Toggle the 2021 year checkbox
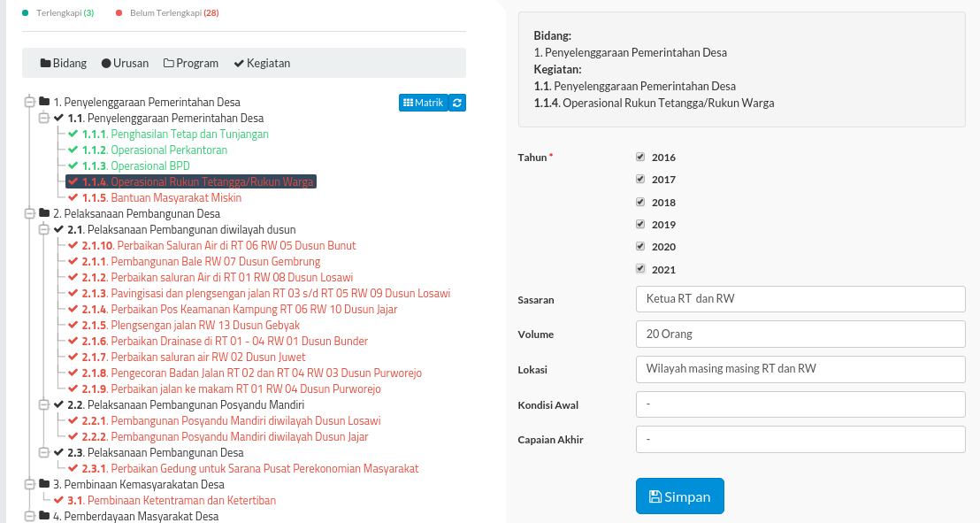 [x=640, y=268]
